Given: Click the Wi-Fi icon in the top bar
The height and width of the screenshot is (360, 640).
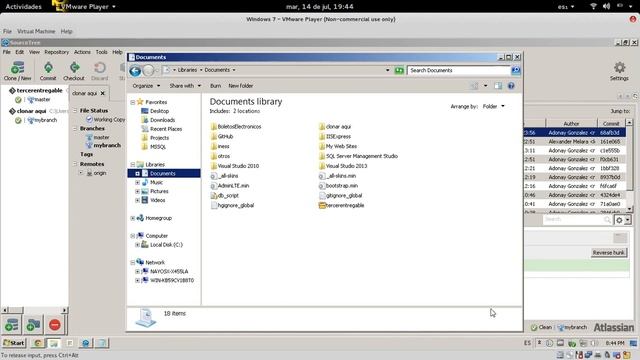Looking at the screenshot, I should click(593, 6).
